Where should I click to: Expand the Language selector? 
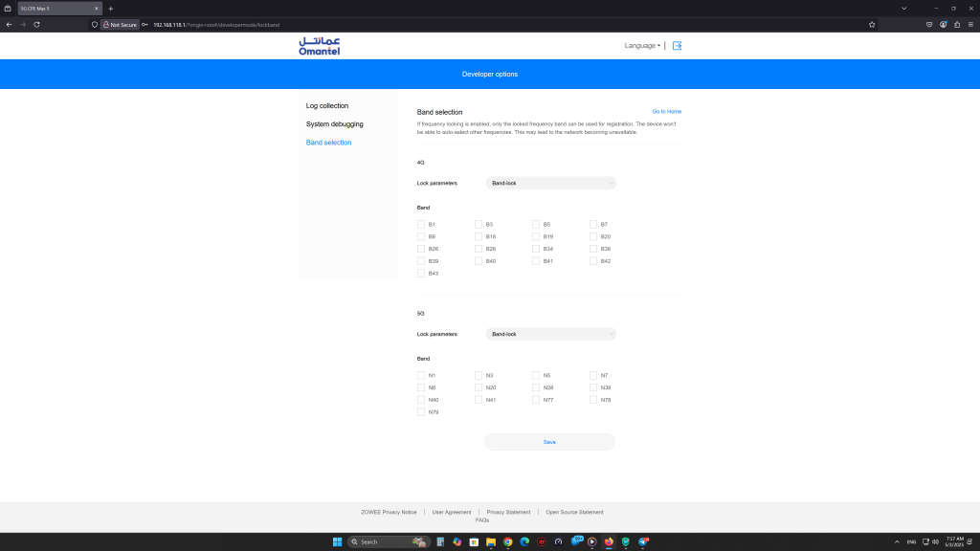coord(642,45)
